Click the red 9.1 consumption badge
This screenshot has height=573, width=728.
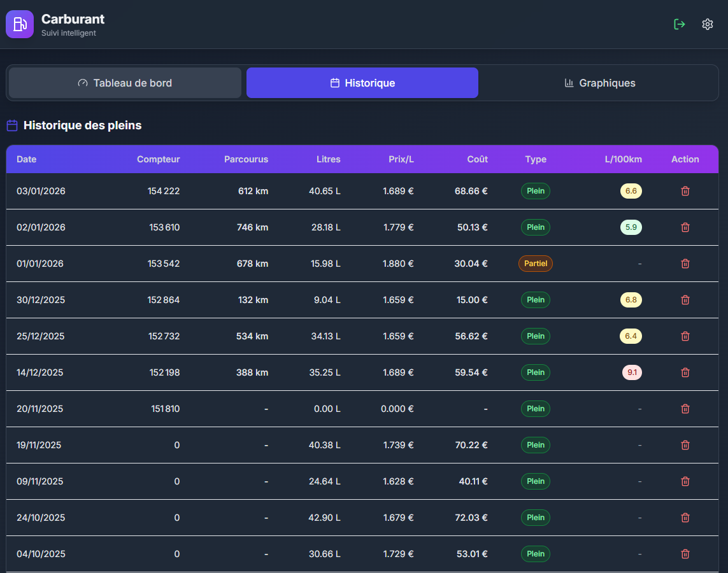tap(632, 372)
